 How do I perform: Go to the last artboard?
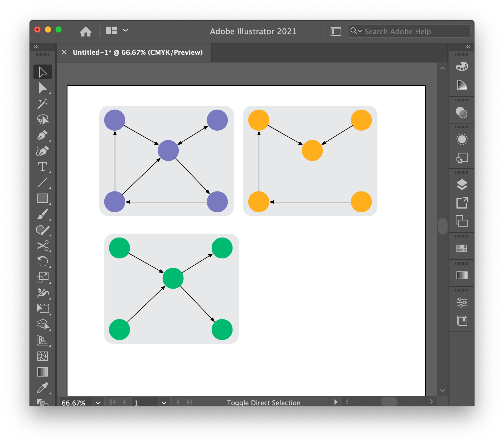(190, 402)
